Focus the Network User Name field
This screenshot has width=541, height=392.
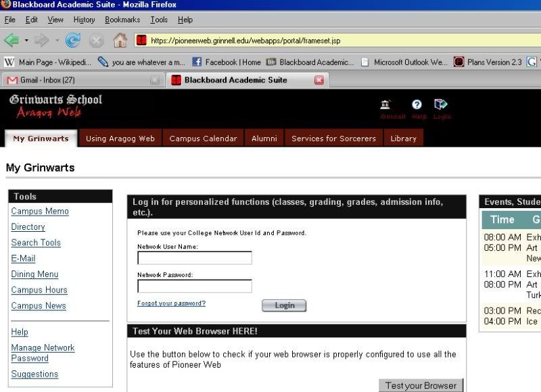pyautogui.click(x=195, y=258)
